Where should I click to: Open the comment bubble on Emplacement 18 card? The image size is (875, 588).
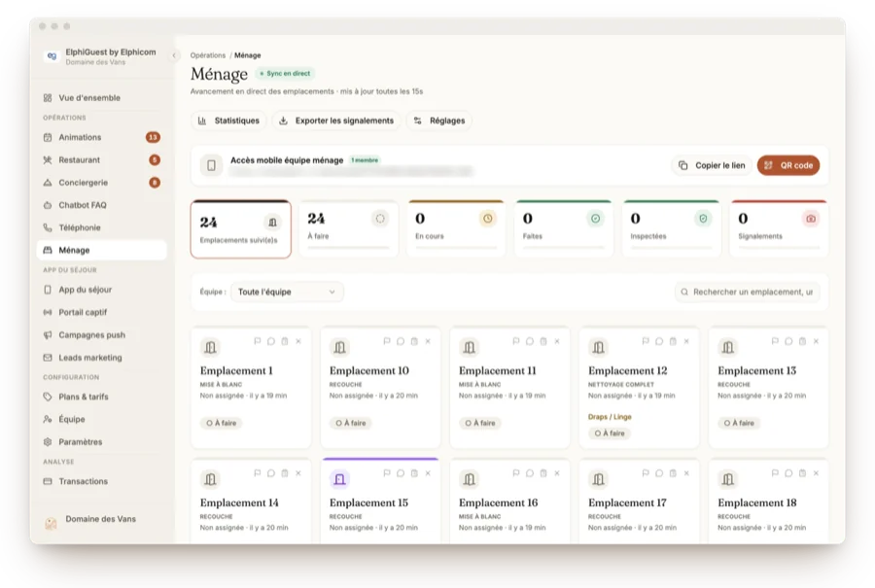pyautogui.click(x=788, y=473)
